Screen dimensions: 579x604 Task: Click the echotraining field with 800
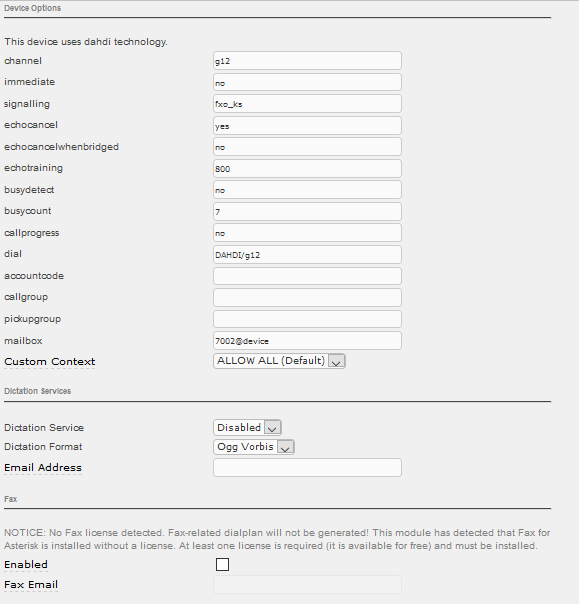[x=307, y=169]
